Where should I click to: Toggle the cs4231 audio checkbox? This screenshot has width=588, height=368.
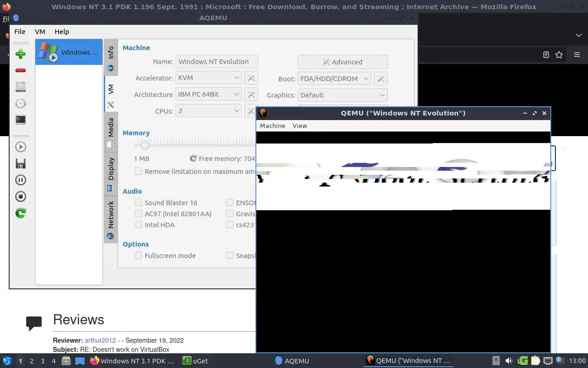pos(230,224)
